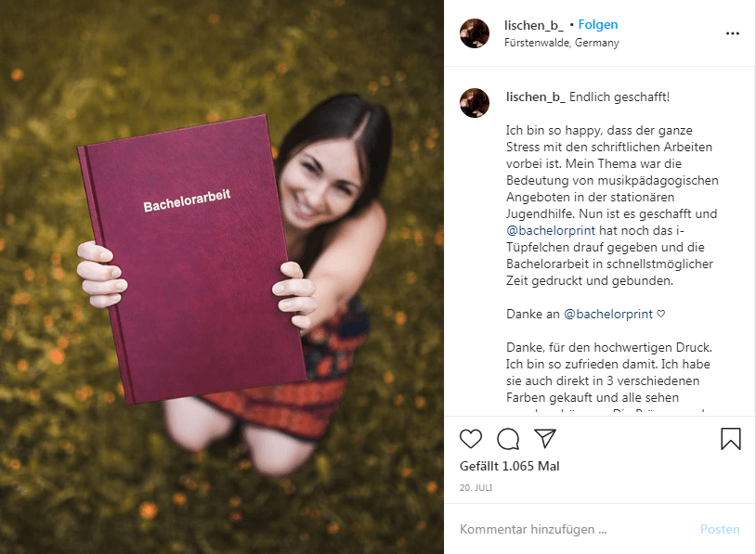Viewport: 756px width, 554px height.
Task: Open comments via speech bubble icon
Action: click(508, 439)
